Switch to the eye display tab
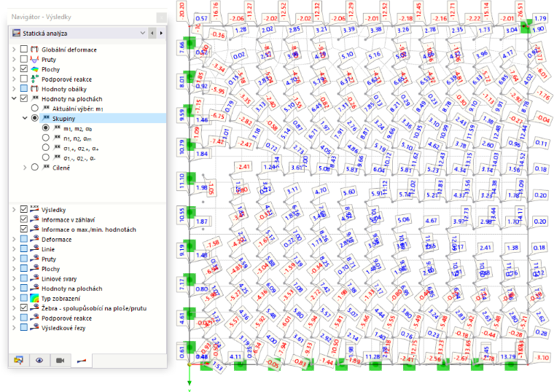This screenshot has height=392, width=554. (x=39, y=360)
